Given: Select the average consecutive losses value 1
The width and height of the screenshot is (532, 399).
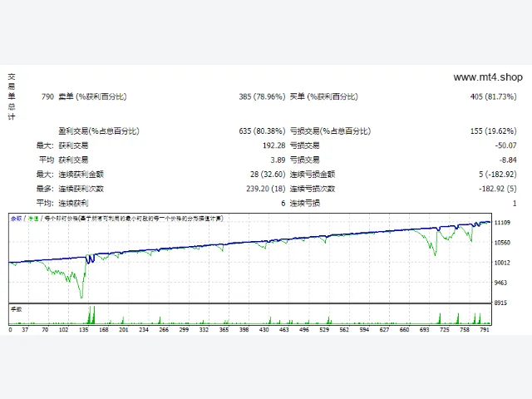Looking at the screenshot, I should tap(515, 203).
